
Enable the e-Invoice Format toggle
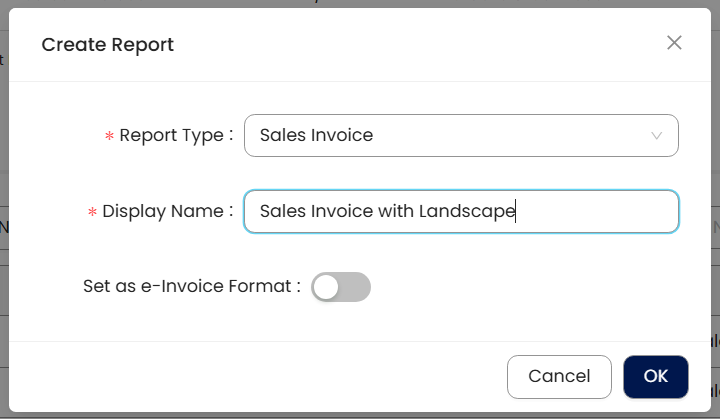pyautogui.click(x=341, y=287)
